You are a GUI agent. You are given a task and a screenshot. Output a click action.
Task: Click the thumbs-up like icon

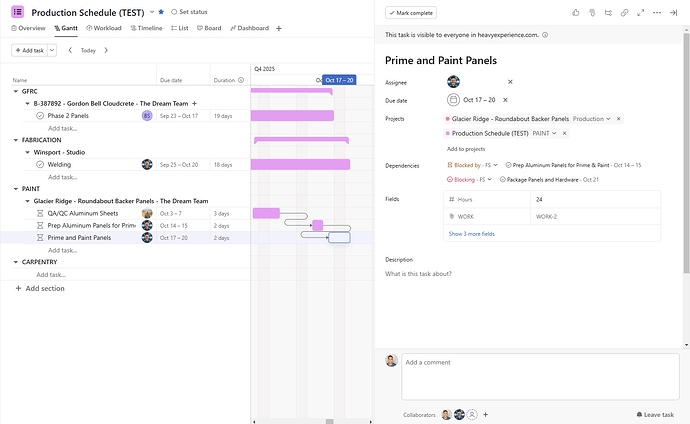tap(576, 13)
